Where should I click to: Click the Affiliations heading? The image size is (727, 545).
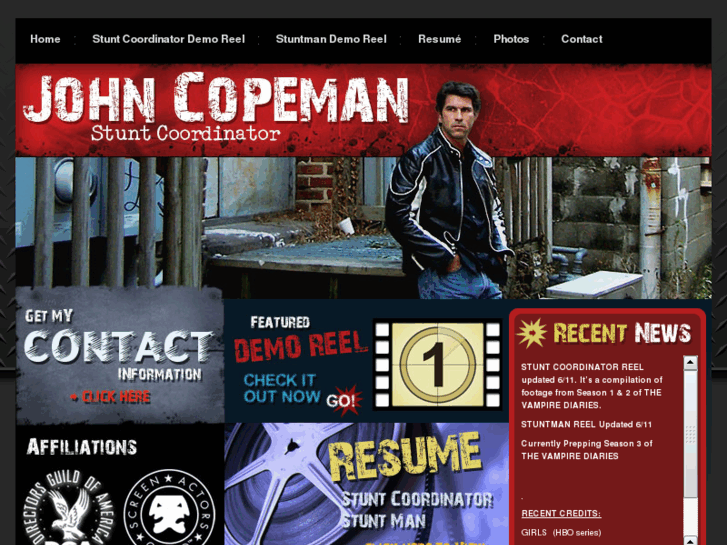[82, 447]
